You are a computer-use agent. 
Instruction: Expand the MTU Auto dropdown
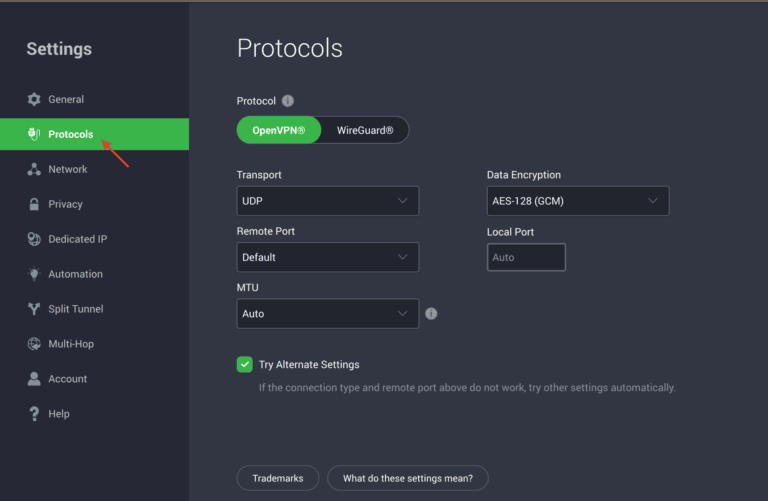click(x=327, y=313)
